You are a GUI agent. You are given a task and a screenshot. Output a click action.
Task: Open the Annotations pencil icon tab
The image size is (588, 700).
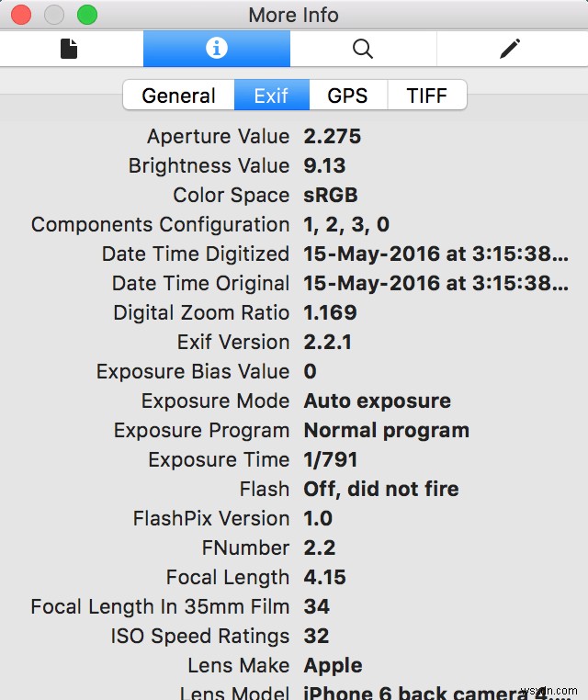coord(511,49)
